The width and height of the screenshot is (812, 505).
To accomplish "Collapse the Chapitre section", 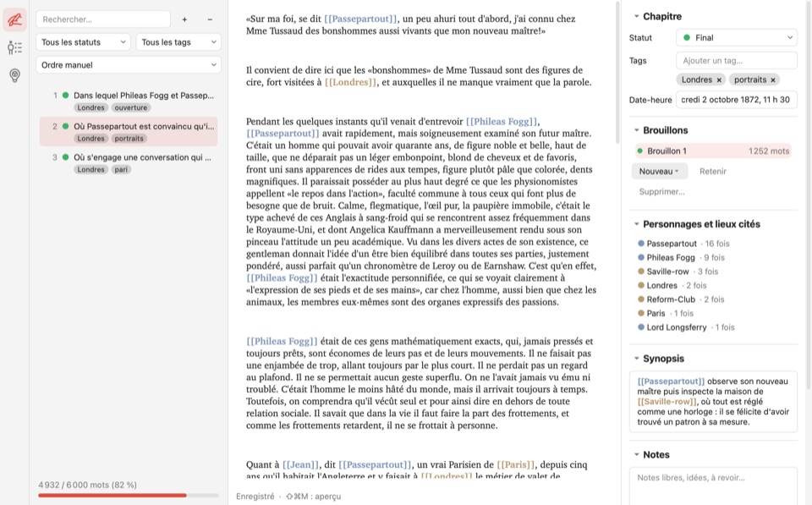I will click(x=636, y=17).
